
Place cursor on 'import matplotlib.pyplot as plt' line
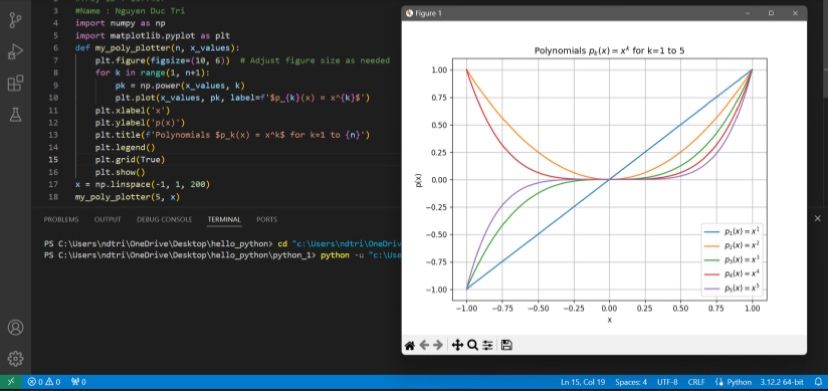coord(153,36)
